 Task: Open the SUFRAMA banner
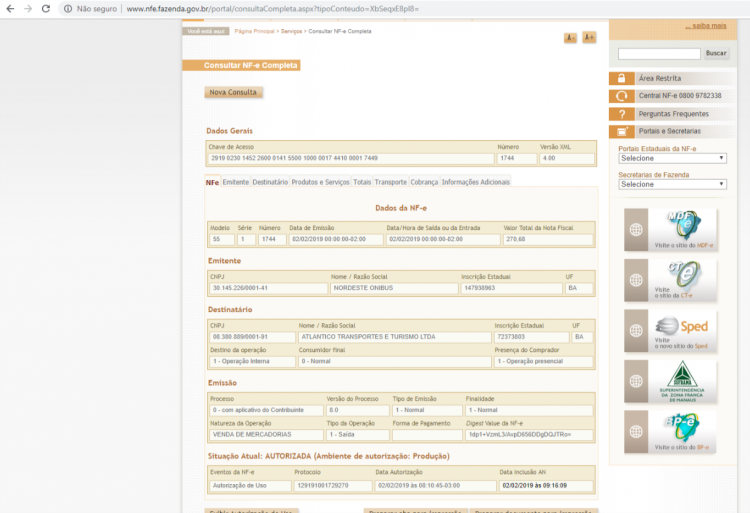(670, 381)
